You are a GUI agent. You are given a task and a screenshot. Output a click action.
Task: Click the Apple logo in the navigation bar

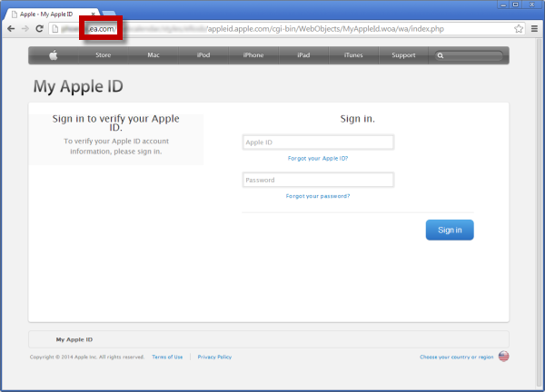pos(54,55)
